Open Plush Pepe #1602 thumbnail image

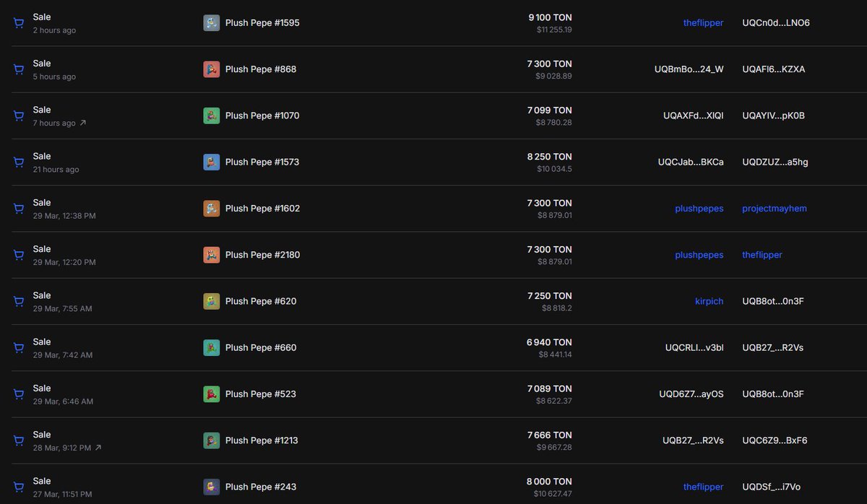pos(212,209)
